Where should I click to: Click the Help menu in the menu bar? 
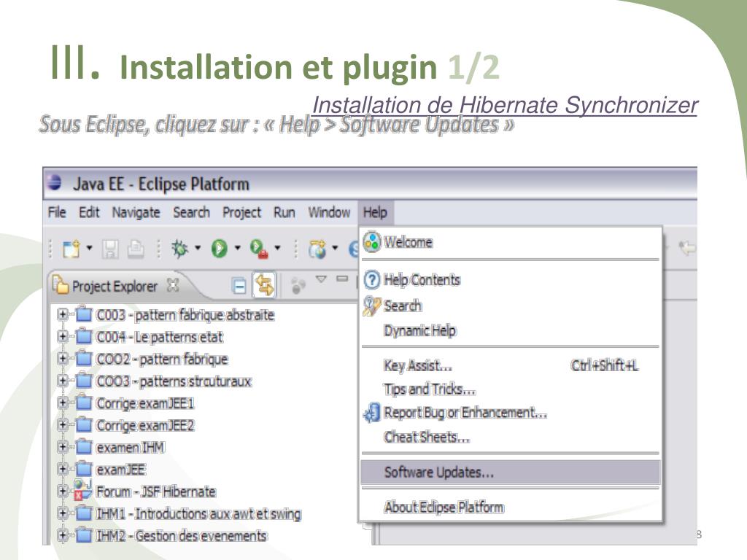[375, 212]
